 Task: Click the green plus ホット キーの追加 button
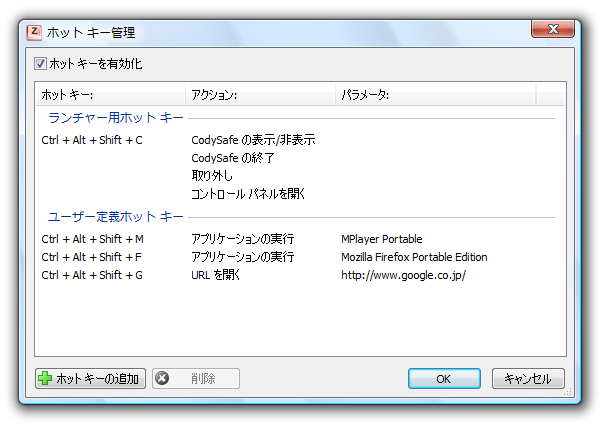click(91, 379)
